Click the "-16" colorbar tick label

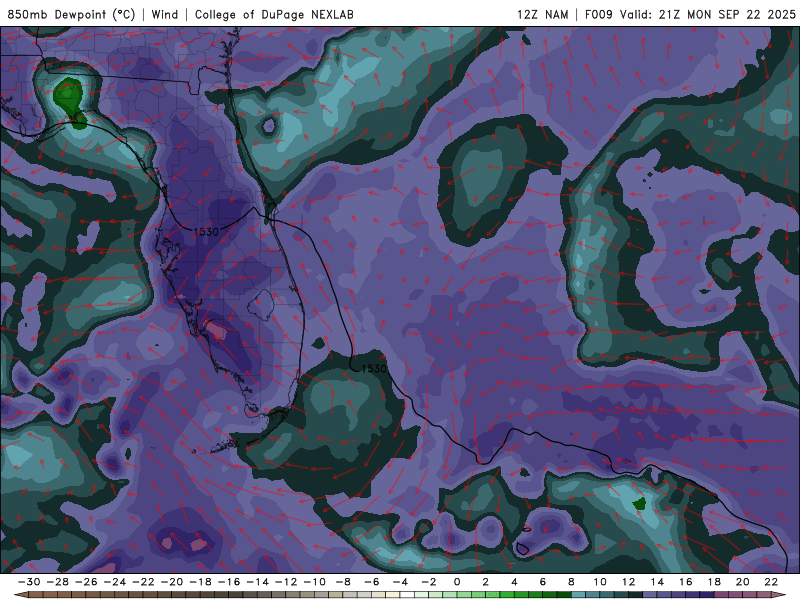(229, 582)
